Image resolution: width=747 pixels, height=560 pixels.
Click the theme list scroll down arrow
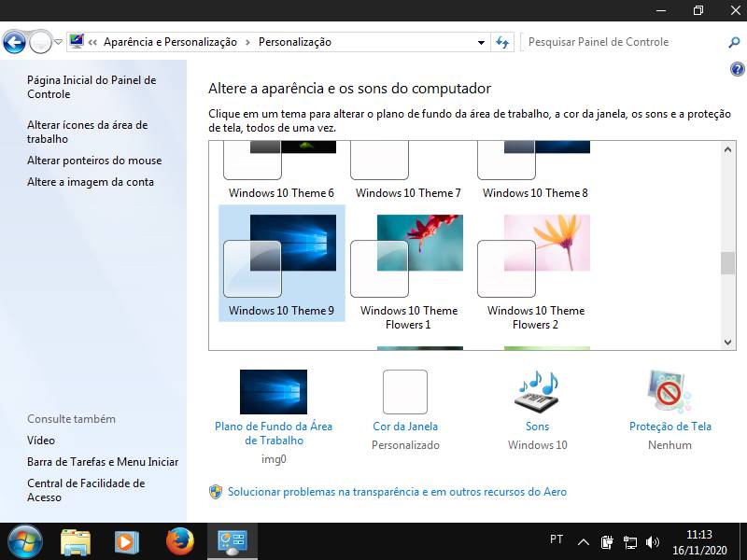tap(727, 342)
